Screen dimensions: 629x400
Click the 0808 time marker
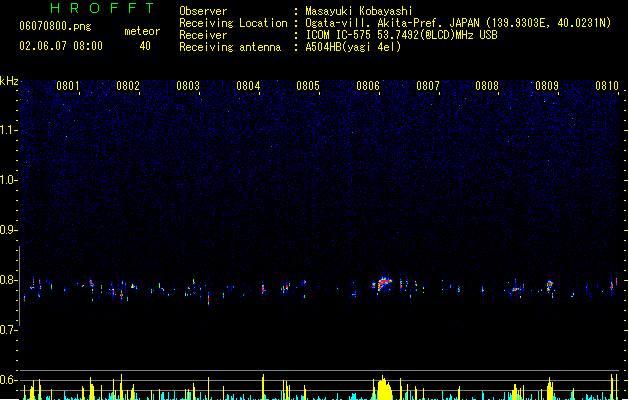(487, 86)
